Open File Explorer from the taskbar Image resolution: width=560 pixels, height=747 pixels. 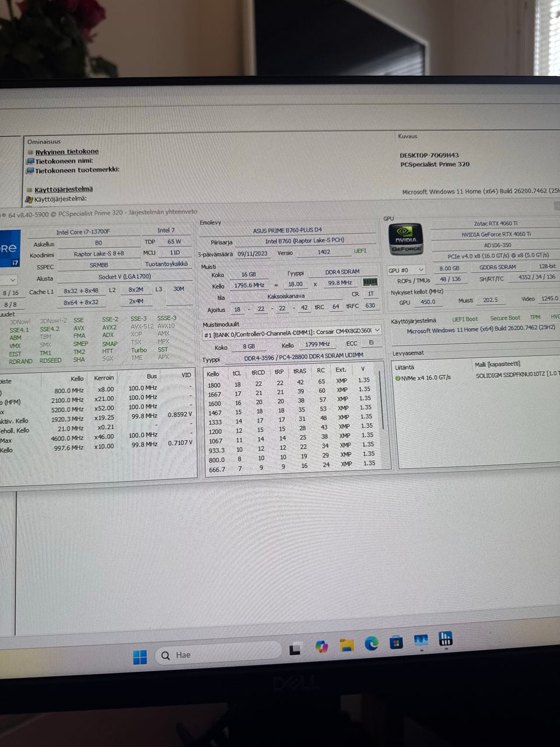pos(346,644)
